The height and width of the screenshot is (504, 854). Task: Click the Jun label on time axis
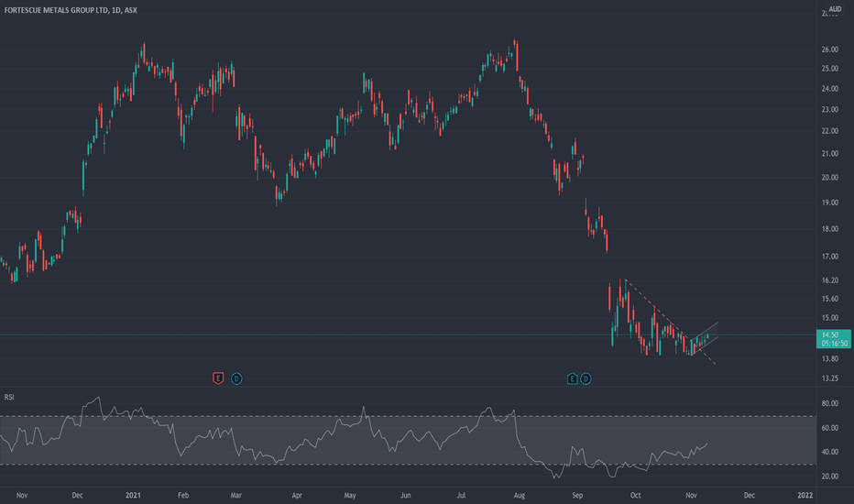(x=405, y=495)
